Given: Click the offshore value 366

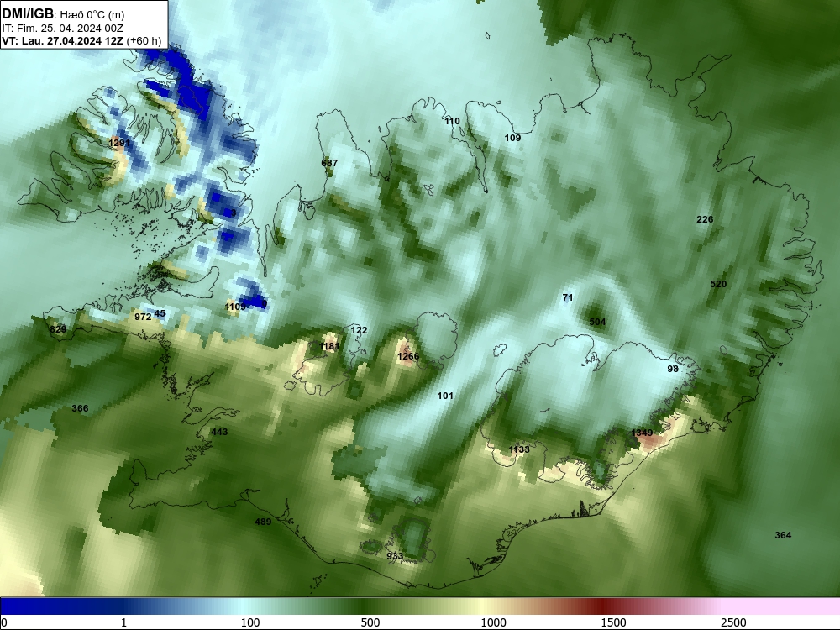Looking at the screenshot, I should (x=80, y=408).
